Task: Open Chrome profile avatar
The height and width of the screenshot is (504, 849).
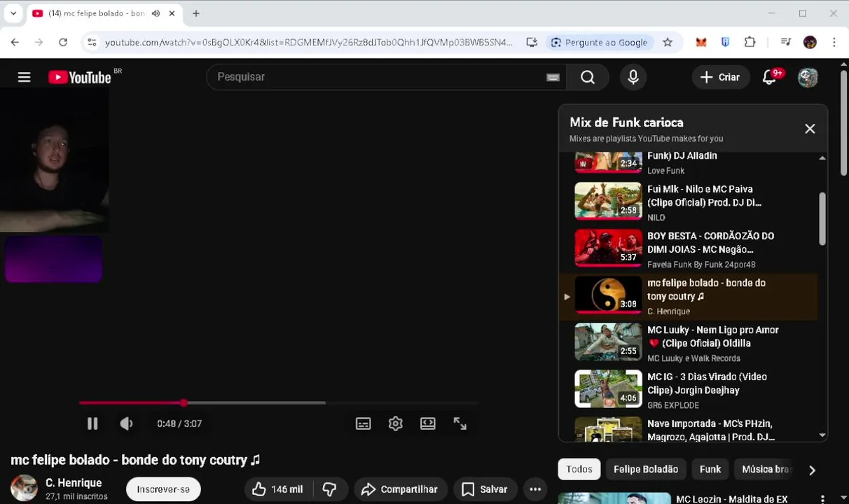Action: pyautogui.click(x=810, y=42)
